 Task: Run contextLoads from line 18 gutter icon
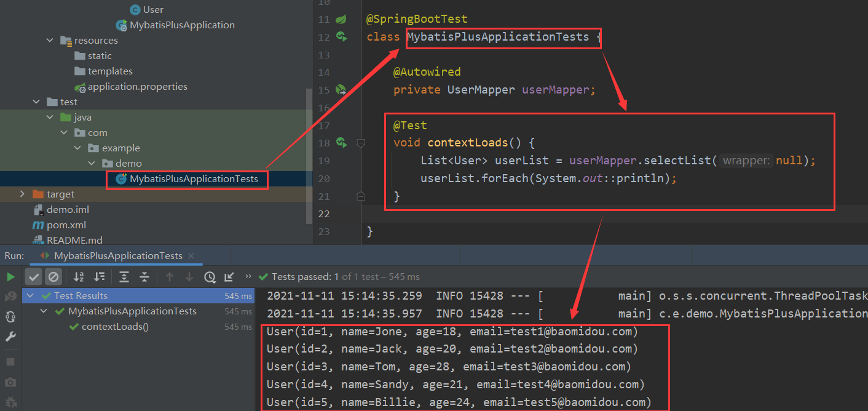point(342,143)
